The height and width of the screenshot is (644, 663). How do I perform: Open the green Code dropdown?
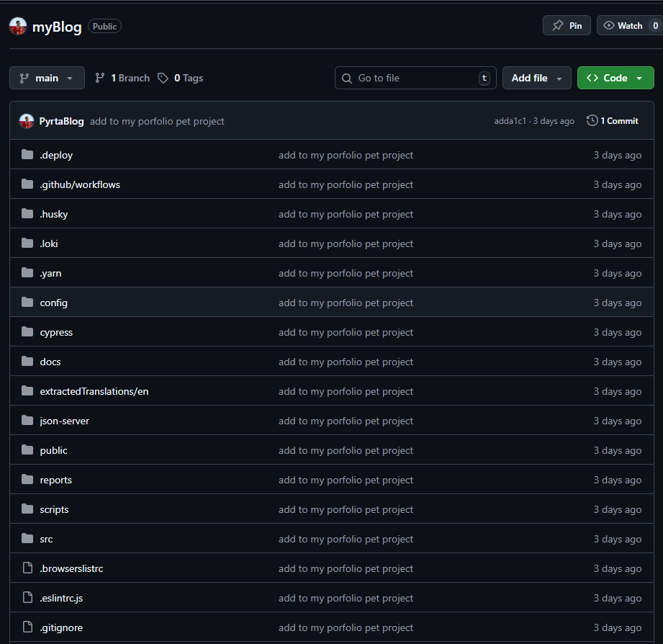click(x=615, y=78)
